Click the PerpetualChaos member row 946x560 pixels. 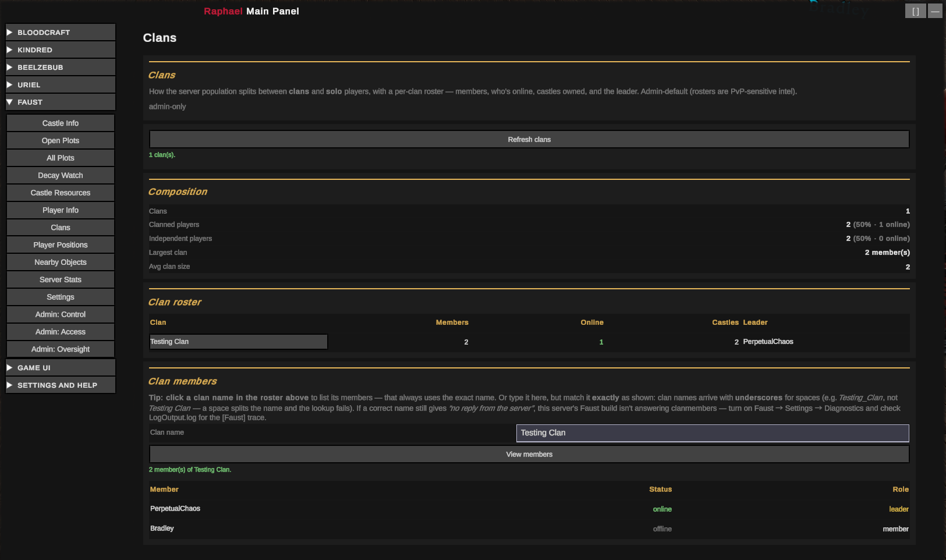529,509
